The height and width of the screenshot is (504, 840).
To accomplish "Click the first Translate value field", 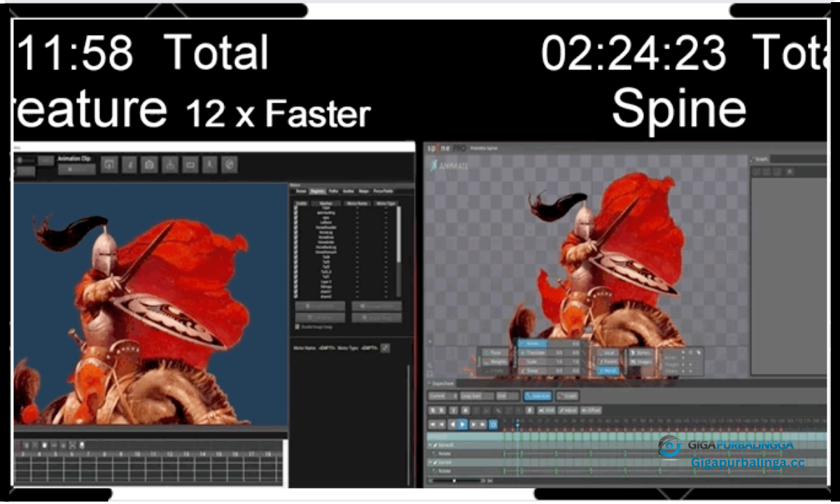I will pyautogui.click(x=558, y=353).
